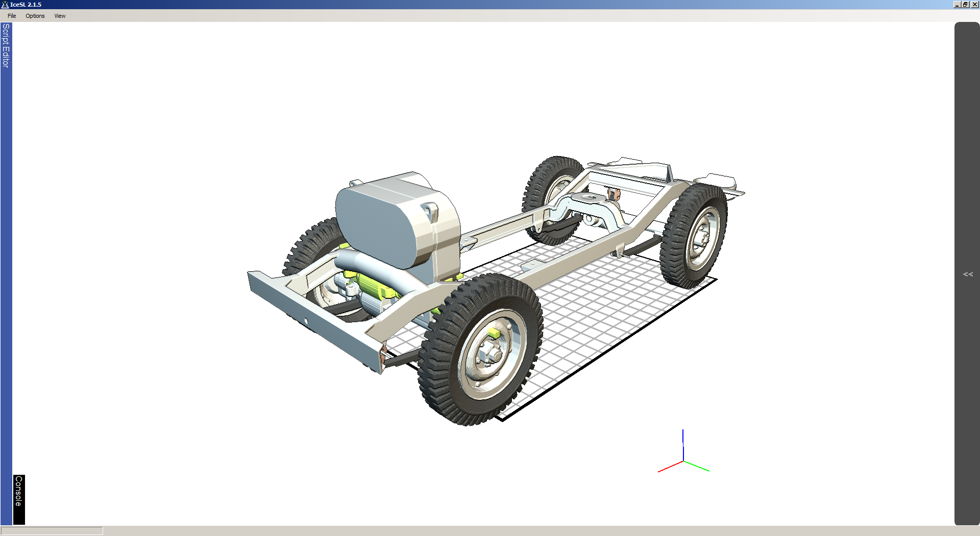
Task: Expand right settings panel with << arrows
Action: pos(968,274)
